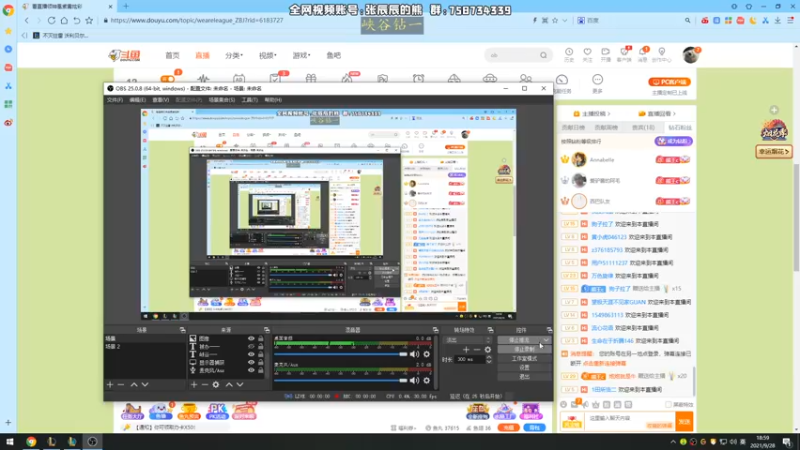Viewport: 800px width, 450px height.
Task: Switch to 贡献周榜 tab
Action: coord(606,128)
